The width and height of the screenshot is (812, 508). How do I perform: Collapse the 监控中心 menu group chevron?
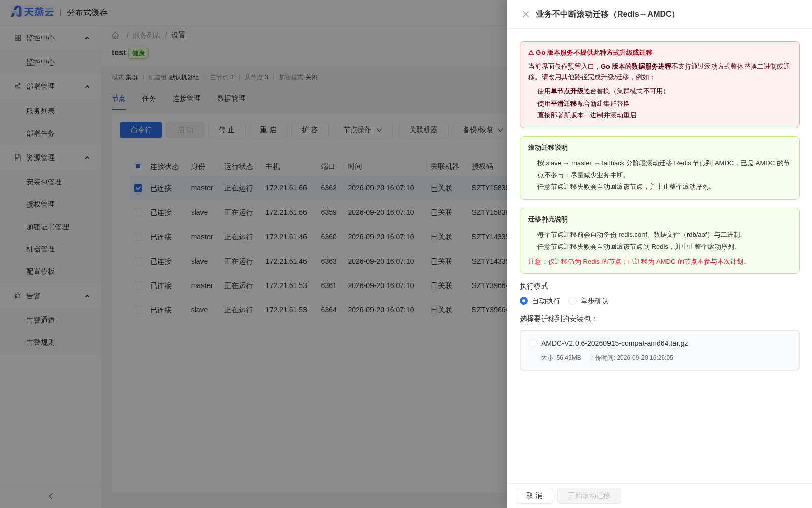pos(87,38)
